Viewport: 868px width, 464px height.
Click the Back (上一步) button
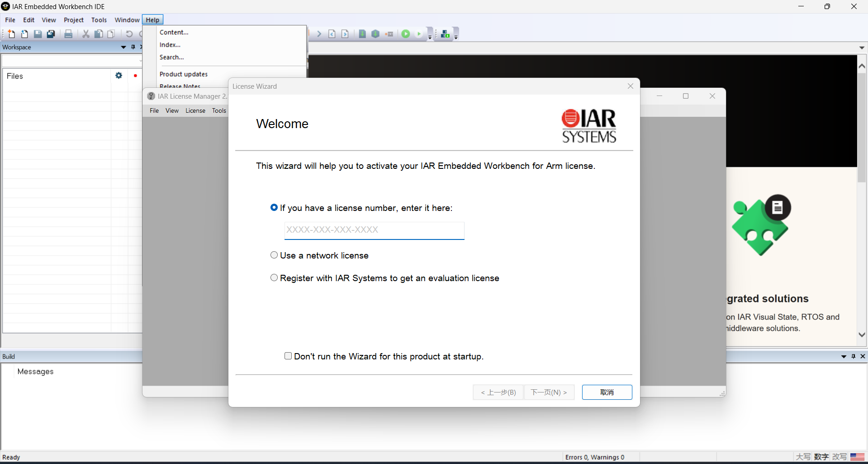498,392
